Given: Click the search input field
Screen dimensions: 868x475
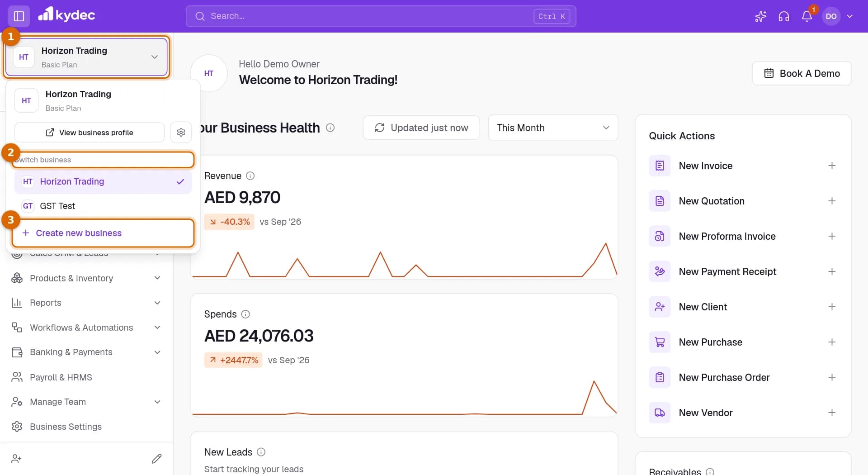Looking at the screenshot, I should [381, 16].
